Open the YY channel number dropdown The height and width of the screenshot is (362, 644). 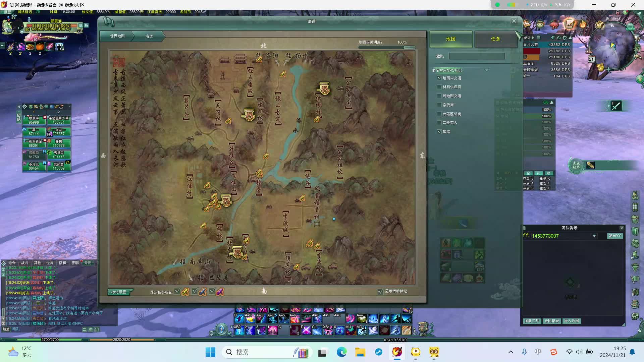pyautogui.click(x=594, y=236)
